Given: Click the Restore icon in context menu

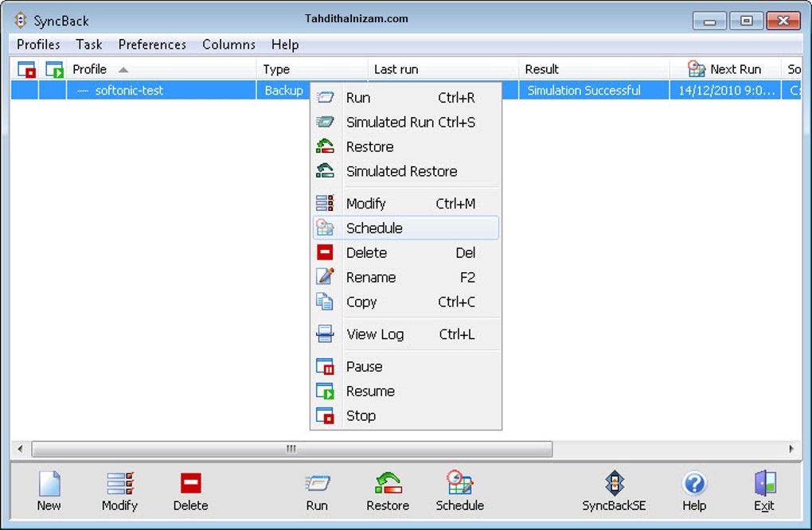Looking at the screenshot, I should [326, 146].
